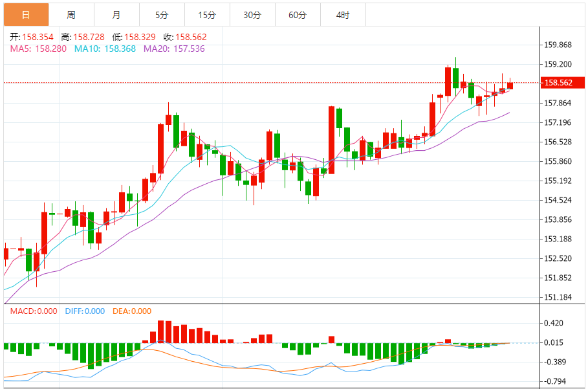Show the 30分 chart
Image resolution: width=588 pixels, height=389 pixels.
(x=252, y=14)
